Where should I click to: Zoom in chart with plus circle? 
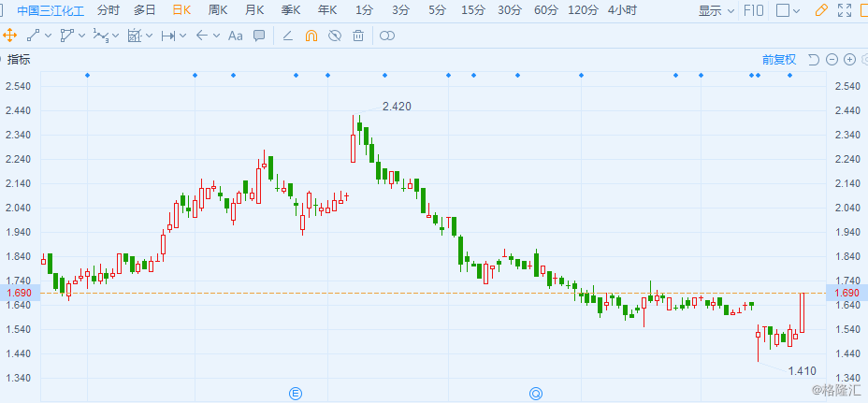point(849,60)
